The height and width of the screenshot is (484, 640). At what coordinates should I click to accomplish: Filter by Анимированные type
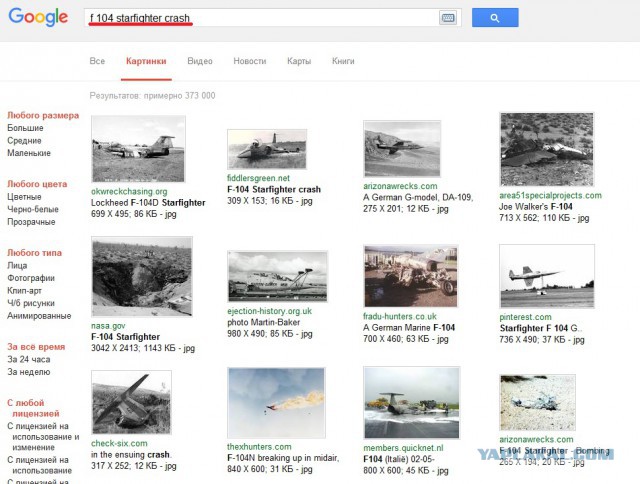tap(39, 316)
